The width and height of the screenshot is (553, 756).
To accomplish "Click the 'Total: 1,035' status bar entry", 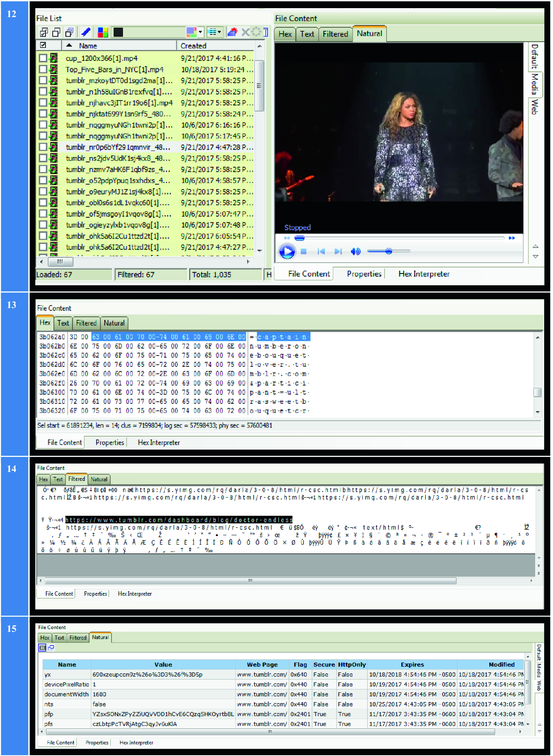I will click(226, 275).
